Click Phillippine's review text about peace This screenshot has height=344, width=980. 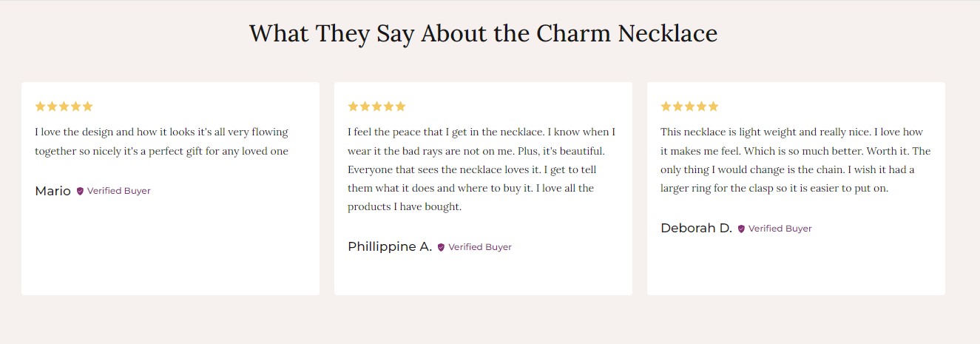pos(481,169)
